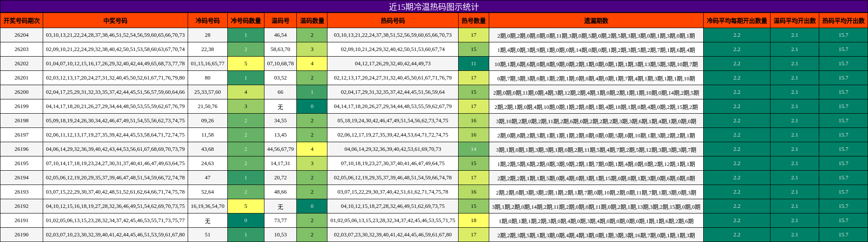This screenshot has height=242, width=868.
Task: Click the winning numbers cell in row 26198
Action: click(x=115, y=121)
